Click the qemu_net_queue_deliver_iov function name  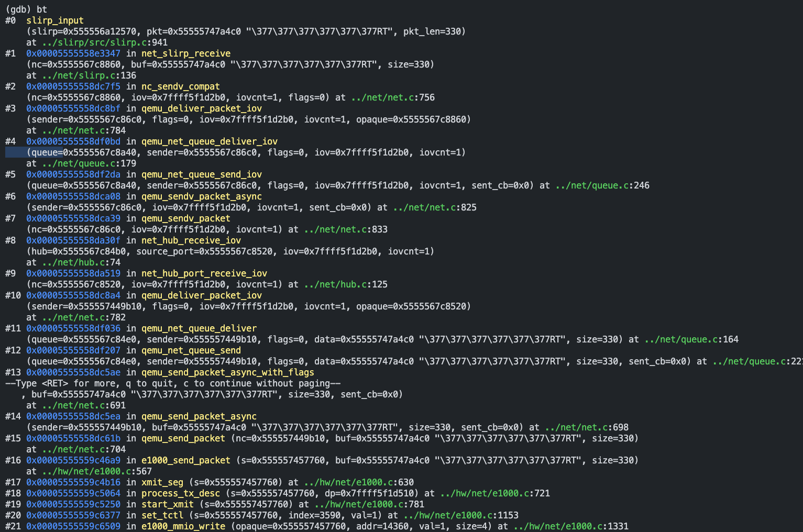coord(210,141)
